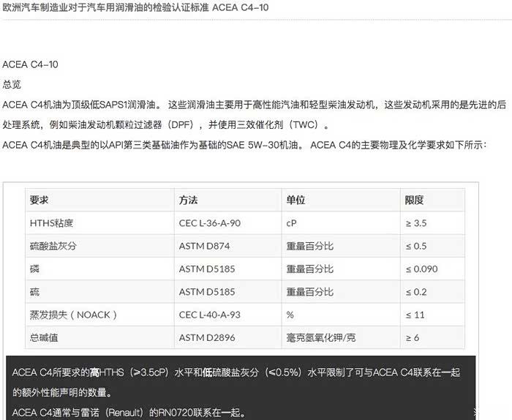Click the CEC L-36-A-90 method cell
The width and height of the screenshot is (512, 420).
209,222
